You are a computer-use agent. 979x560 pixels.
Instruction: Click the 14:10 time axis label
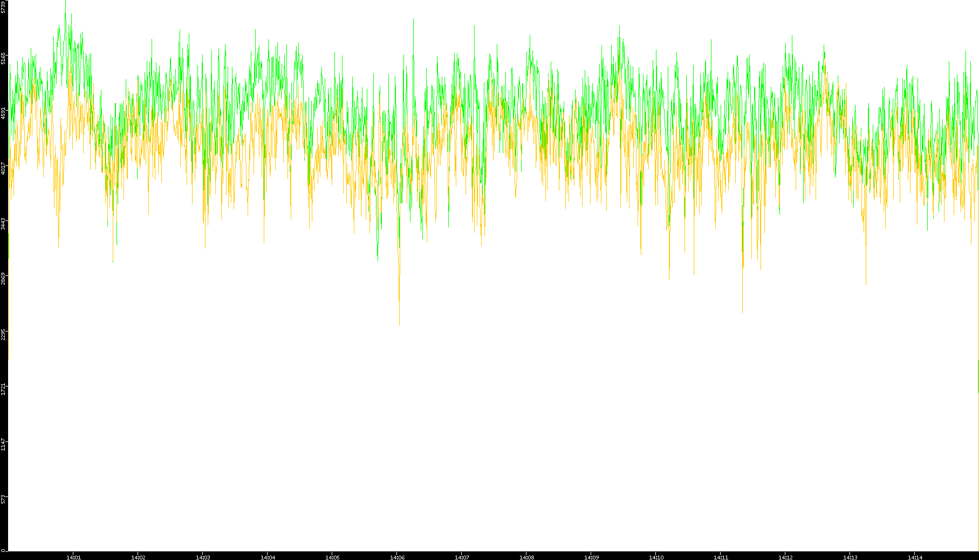point(656,557)
